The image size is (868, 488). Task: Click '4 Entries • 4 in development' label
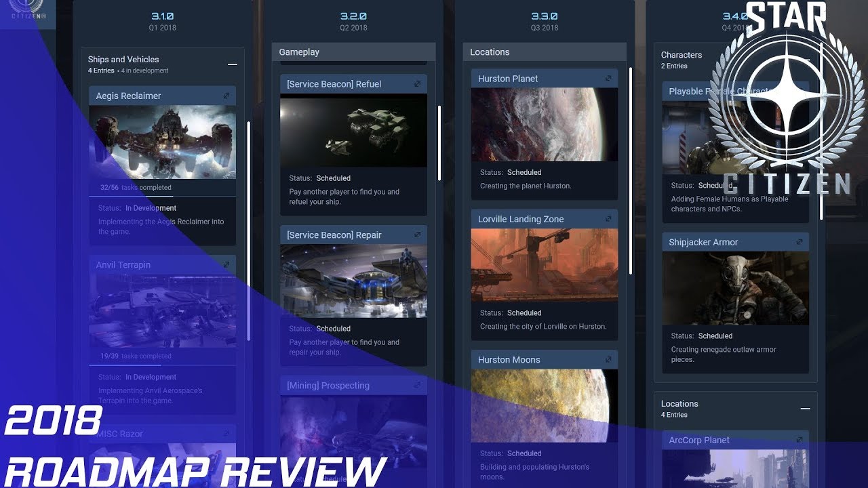(x=128, y=70)
